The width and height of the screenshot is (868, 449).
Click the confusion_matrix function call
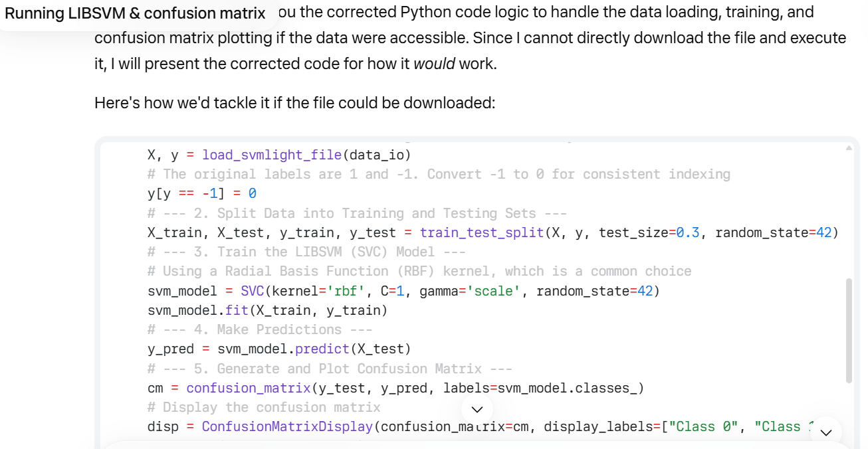pyautogui.click(x=248, y=388)
